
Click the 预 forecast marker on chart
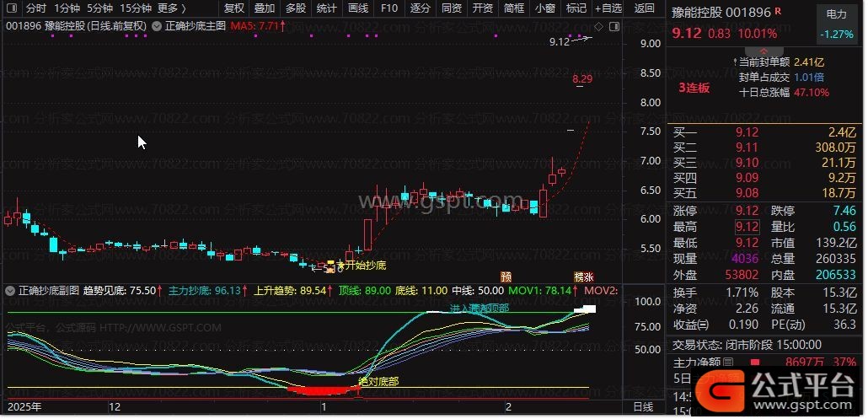point(506,276)
